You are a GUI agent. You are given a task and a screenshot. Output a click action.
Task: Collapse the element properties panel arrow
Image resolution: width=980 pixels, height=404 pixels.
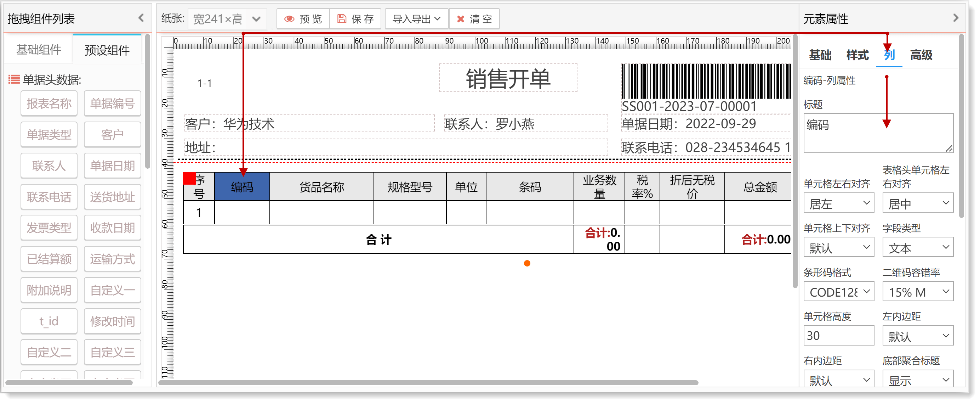click(956, 18)
